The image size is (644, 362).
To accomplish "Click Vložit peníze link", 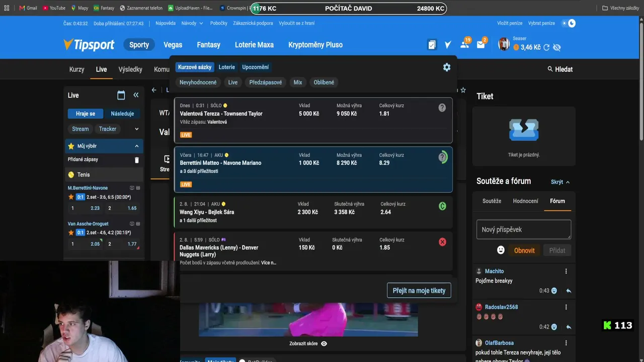I will coord(510,23).
